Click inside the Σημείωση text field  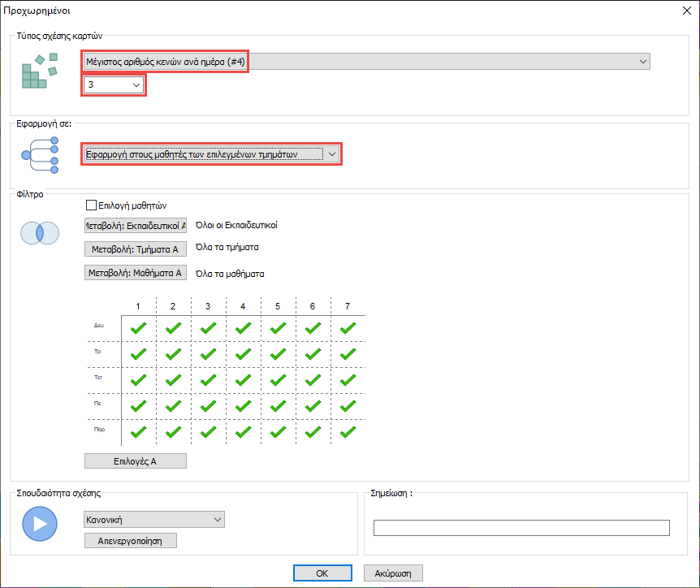pyautogui.click(x=521, y=528)
